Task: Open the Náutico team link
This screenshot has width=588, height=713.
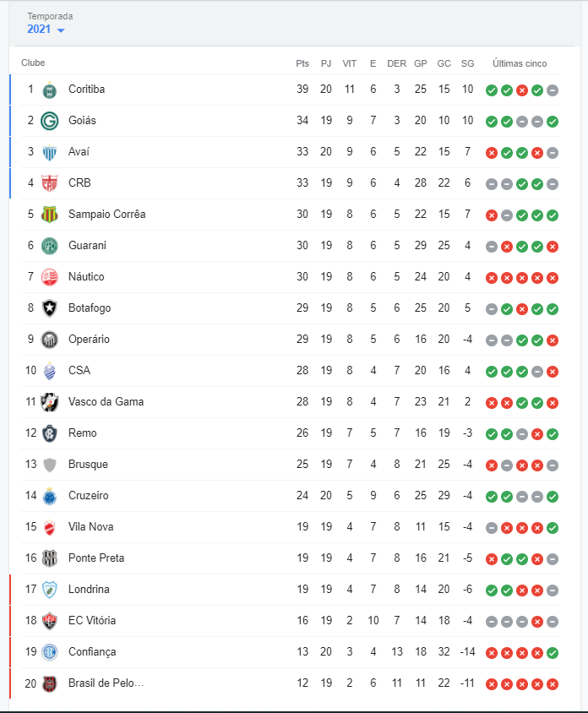Action: coord(86,277)
